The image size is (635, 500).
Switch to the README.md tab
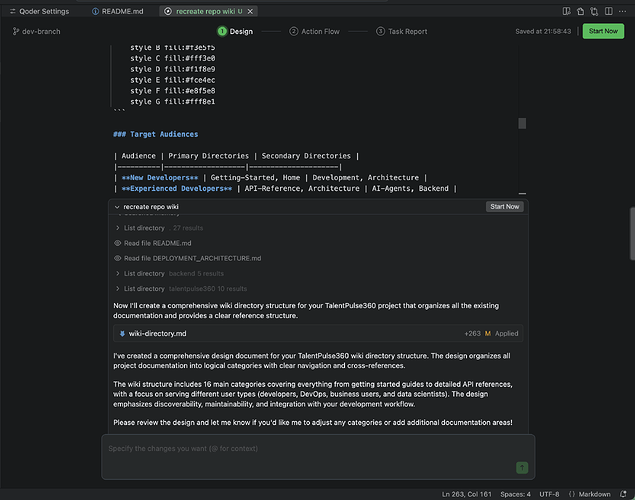click(x=118, y=10)
